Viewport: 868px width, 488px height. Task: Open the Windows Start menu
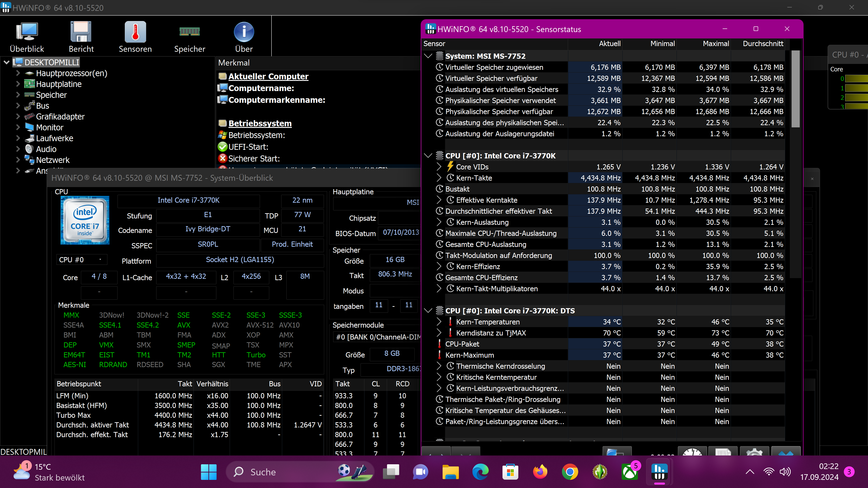(209, 472)
